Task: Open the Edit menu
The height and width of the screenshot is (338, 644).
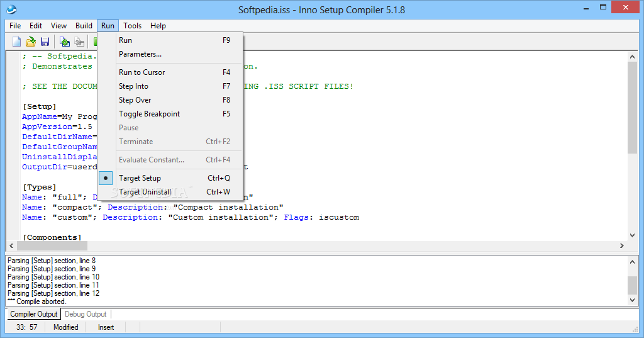Action: coord(36,26)
